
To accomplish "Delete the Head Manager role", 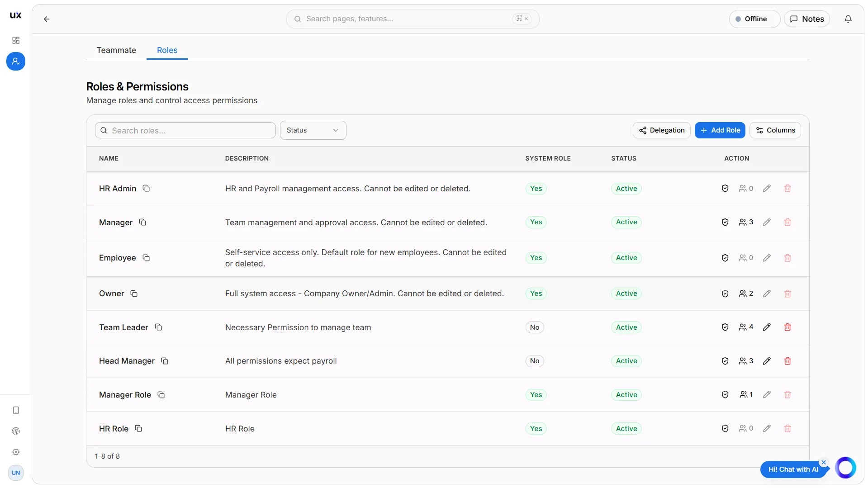I will click(x=787, y=361).
